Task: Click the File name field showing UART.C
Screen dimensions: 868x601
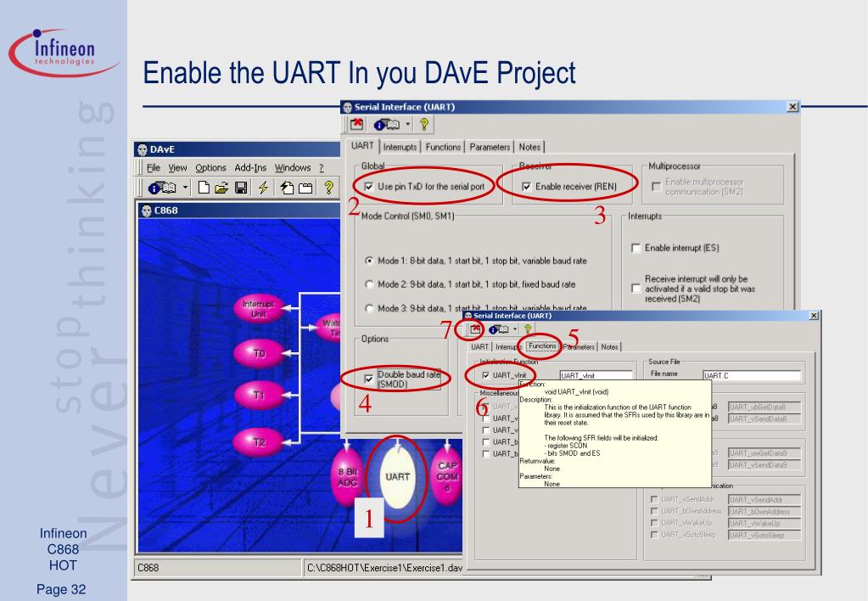Action: coord(752,375)
